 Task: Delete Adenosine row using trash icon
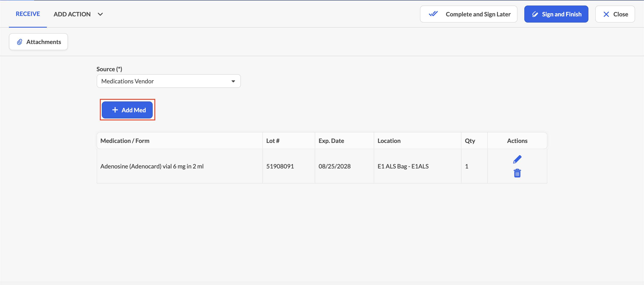[x=517, y=173]
